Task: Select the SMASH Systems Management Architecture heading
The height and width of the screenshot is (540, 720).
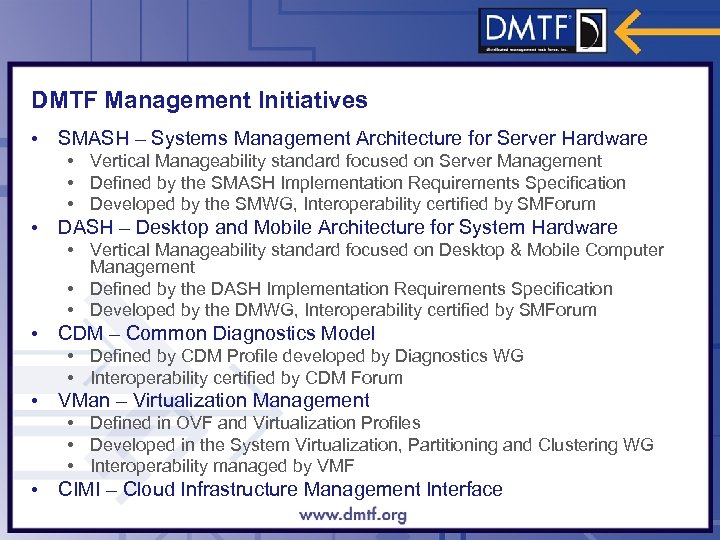Action: pos(353,138)
